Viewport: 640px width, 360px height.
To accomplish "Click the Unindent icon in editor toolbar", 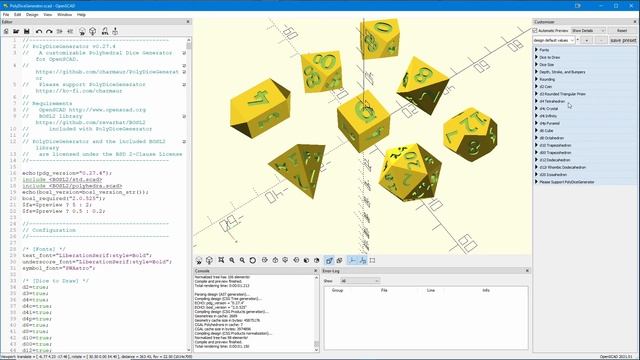I will coord(60,31).
